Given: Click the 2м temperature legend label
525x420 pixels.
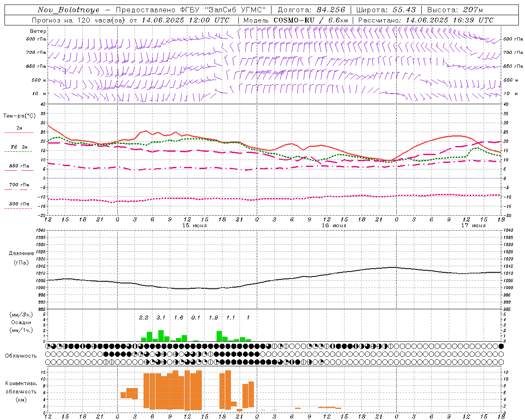Looking at the screenshot, I should (19, 128).
